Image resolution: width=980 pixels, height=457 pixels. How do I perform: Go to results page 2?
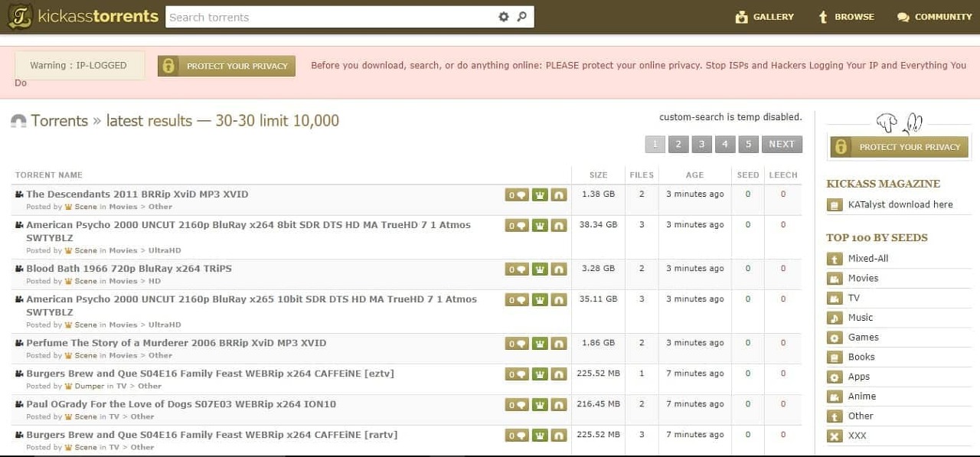pos(678,144)
